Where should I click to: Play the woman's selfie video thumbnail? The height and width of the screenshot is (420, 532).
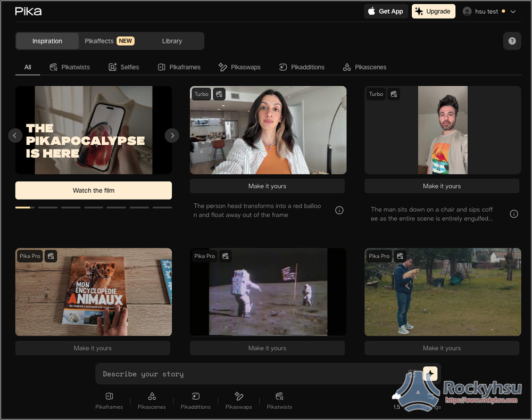pos(268,130)
